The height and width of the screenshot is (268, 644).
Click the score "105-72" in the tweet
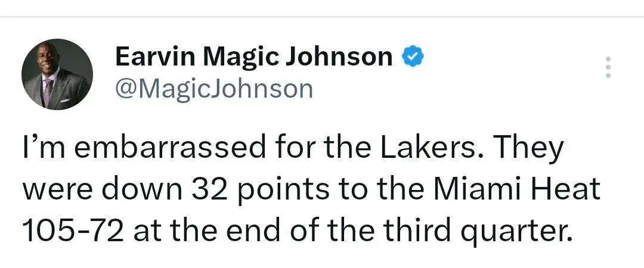73,230
